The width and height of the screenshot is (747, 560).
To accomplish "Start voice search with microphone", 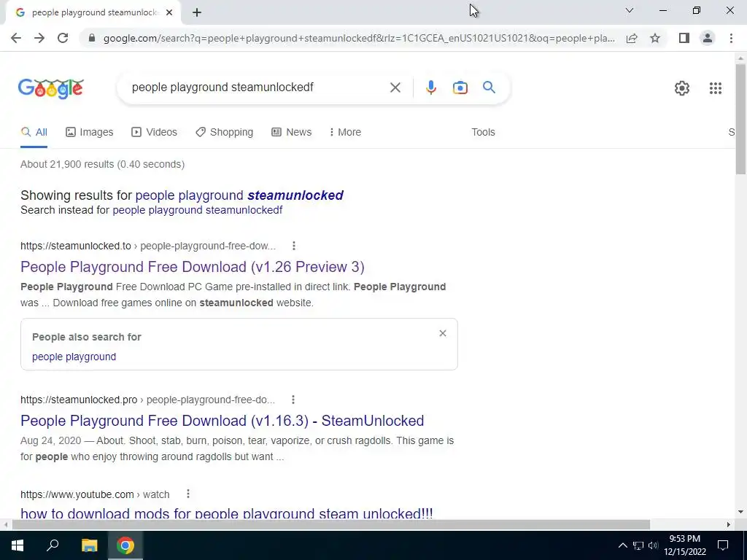I will pyautogui.click(x=430, y=87).
